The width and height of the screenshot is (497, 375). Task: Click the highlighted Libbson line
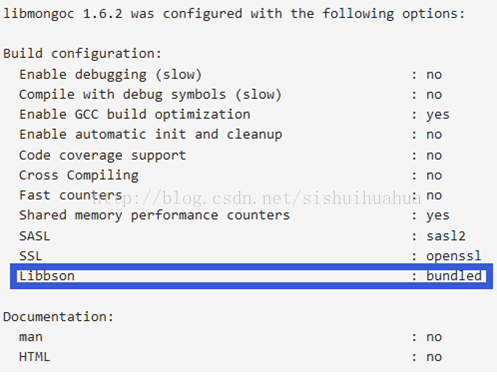251,276
